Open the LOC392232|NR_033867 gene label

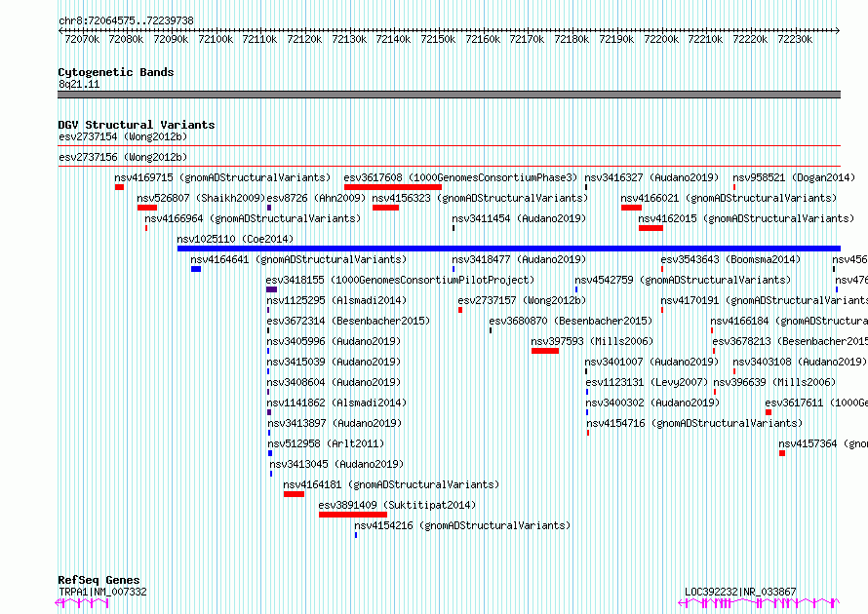740,592
